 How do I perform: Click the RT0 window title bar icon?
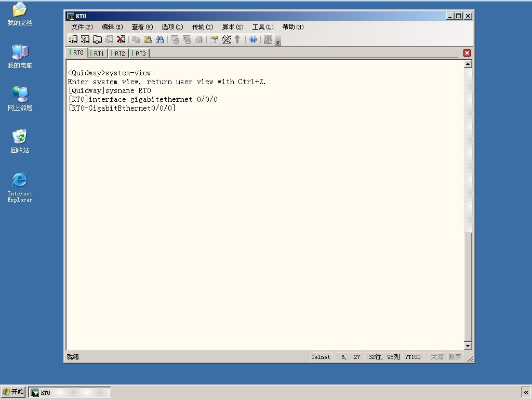(71, 16)
